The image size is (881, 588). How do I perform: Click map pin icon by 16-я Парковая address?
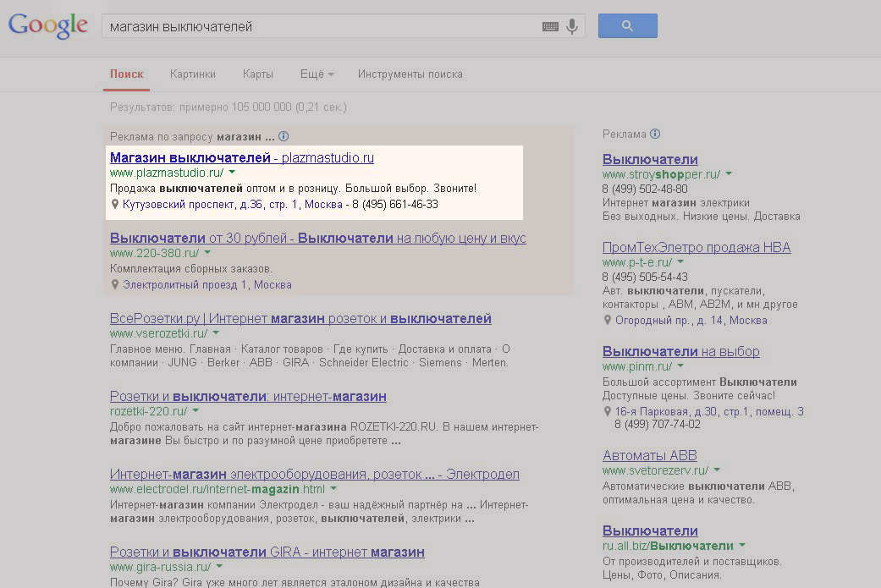(607, 411)
